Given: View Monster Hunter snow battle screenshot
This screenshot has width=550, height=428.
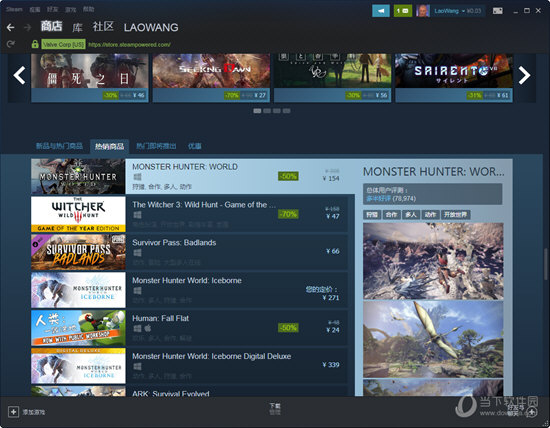Looking at the screenshot, I should pos(433,261).
